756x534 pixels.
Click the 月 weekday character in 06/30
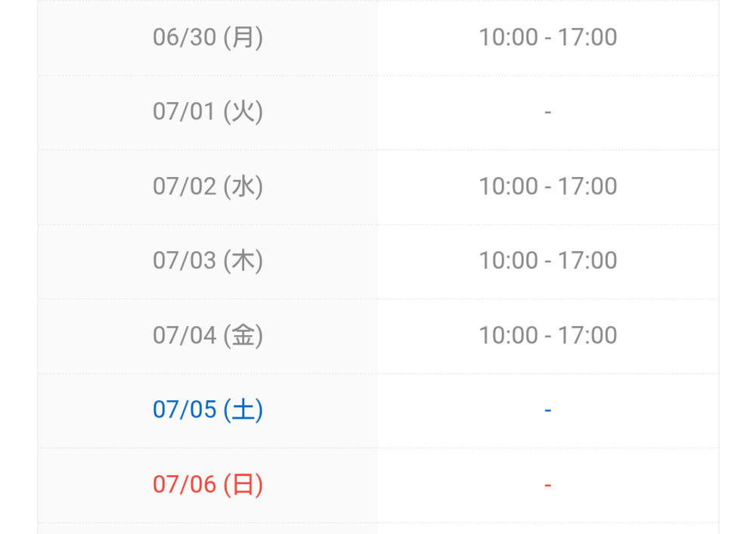coord(243,38)
